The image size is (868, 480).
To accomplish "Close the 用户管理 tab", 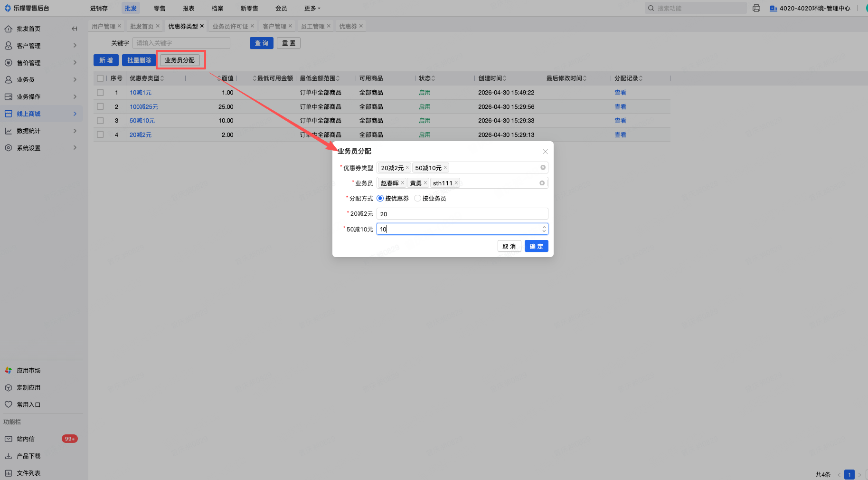I will click(119, 26).
